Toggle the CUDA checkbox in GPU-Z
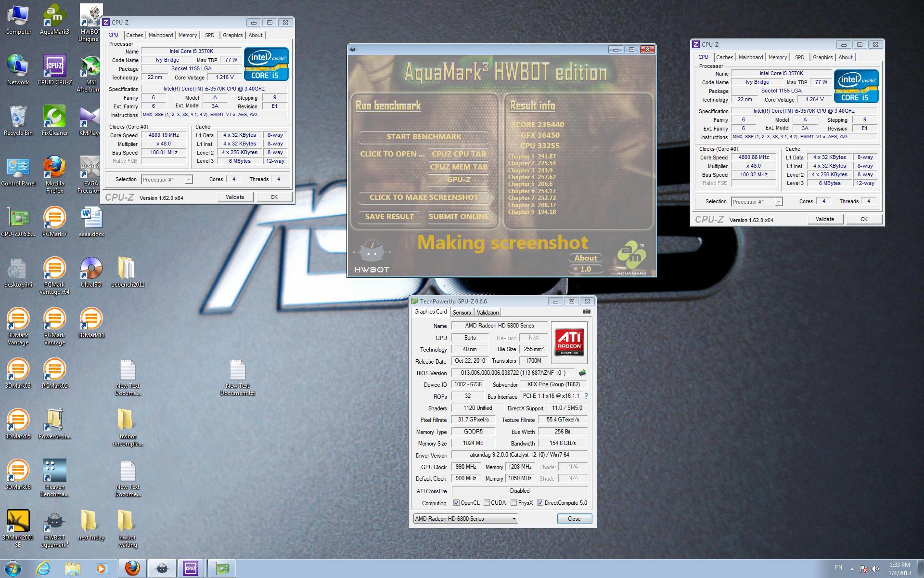The image size is (924, 578). click(487, 503)
